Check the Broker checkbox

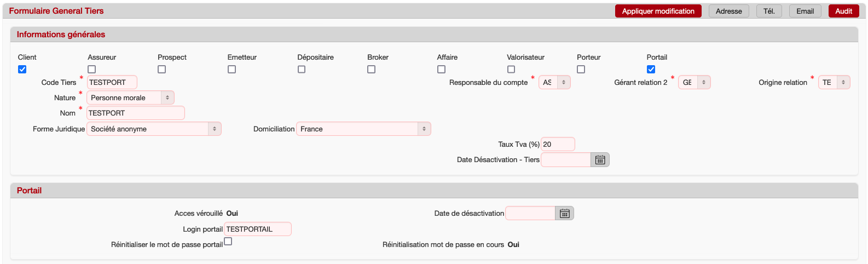(372, 70)
